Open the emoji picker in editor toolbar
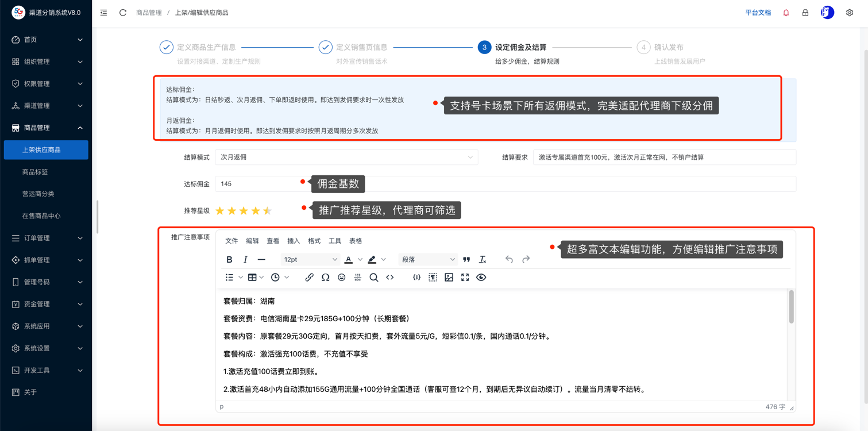 [x=341, y=278]
